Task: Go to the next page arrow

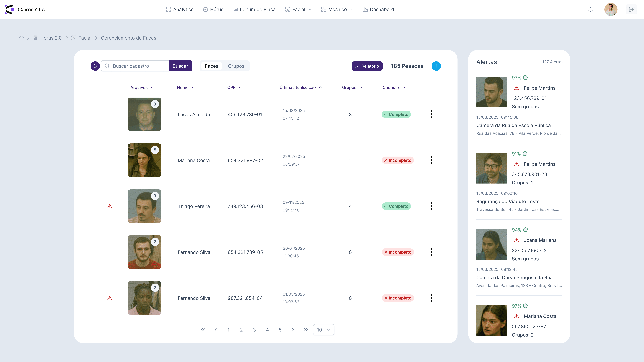Action: [293, 330]
